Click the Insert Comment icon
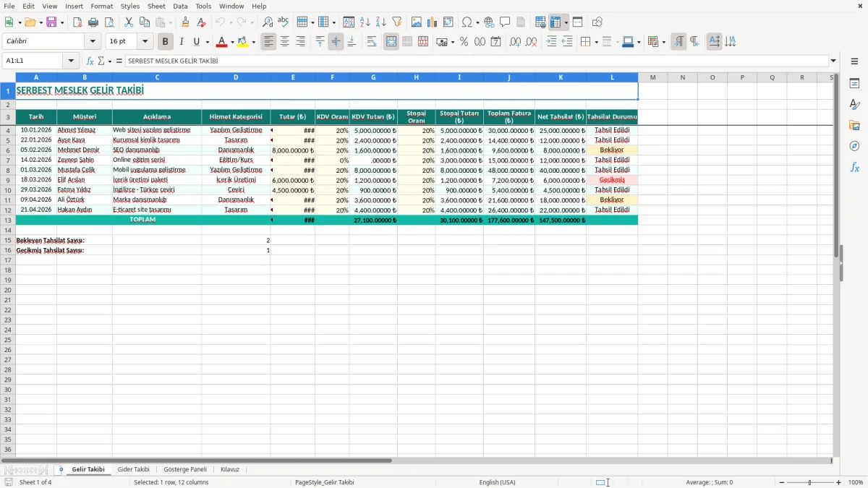The height and width of the screenshot is (488, 868). click(x=505, y=22)
